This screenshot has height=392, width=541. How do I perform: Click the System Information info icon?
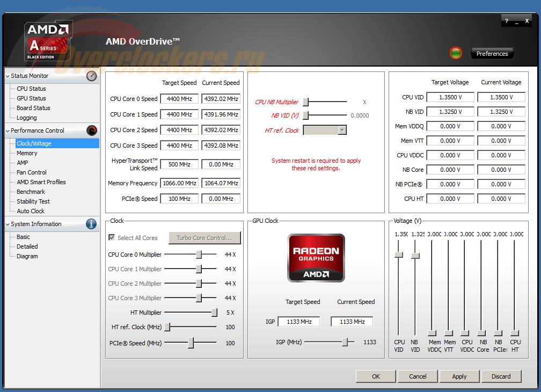[92, 224]
